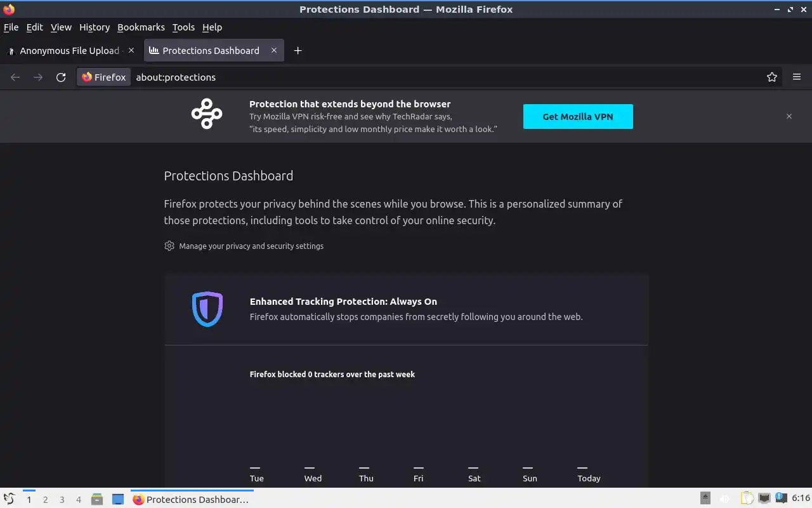Click the Get Mozilla VPN button
Screen dimensions: 812x508
tap(578, 117)
